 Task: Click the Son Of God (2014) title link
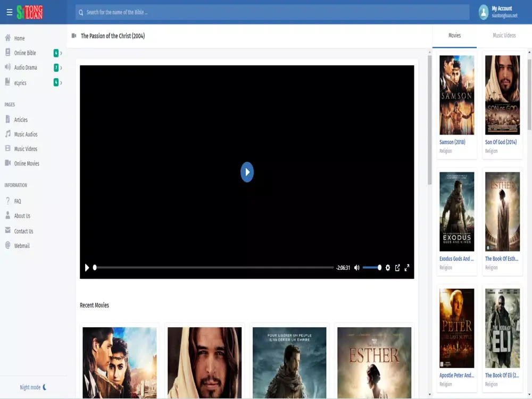501,142
